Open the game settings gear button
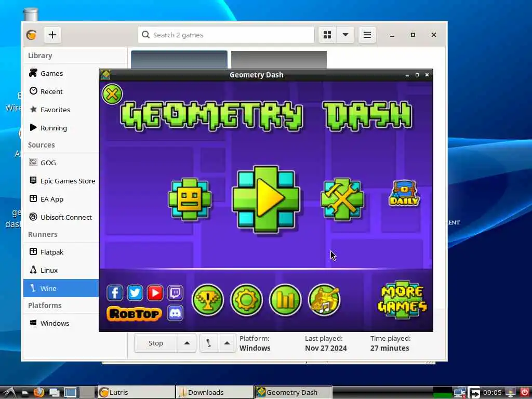Viewport: 532px width, 399px height. click(x=246, y=300)
